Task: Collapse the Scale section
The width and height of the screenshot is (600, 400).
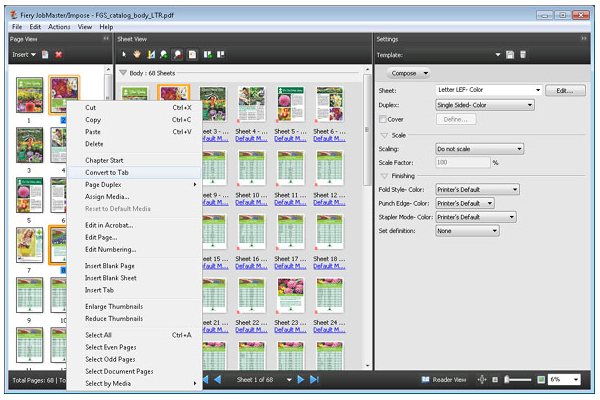Action: [383, 134]
